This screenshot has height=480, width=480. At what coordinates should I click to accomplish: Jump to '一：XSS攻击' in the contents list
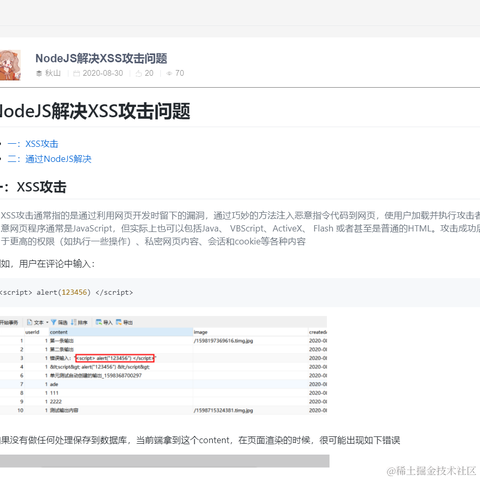tap(33, 144)
